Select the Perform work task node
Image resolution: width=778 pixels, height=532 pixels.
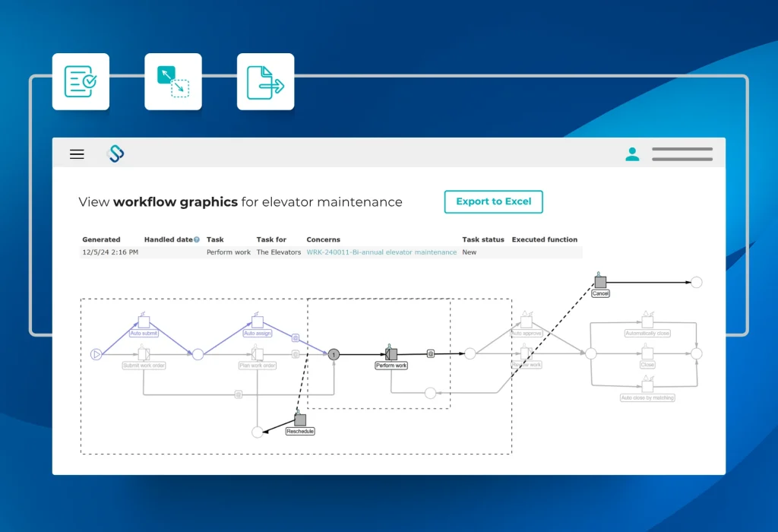tap(391, 354)
